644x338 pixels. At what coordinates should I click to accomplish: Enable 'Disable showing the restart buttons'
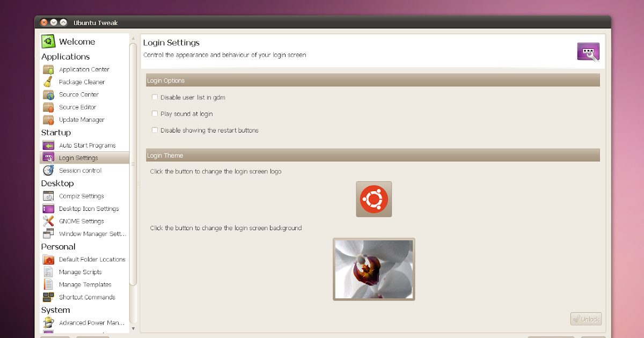pos(155,130)
